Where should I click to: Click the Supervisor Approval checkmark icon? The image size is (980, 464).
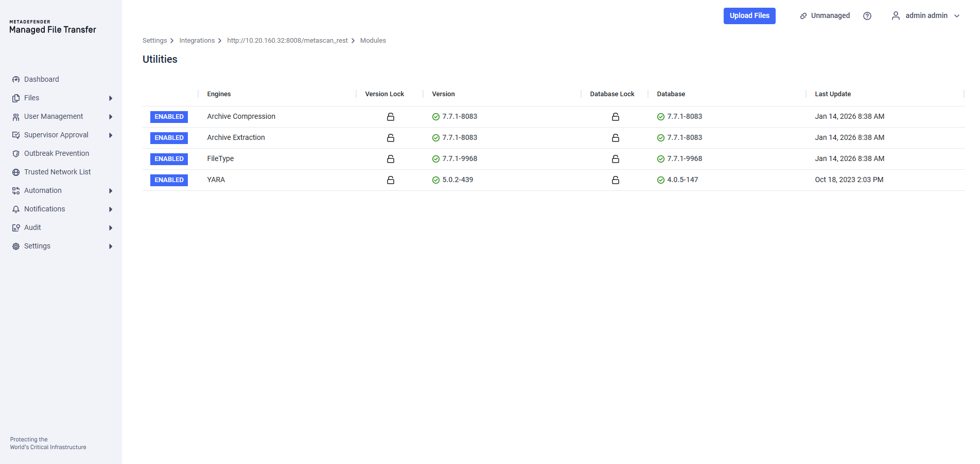pos(16,135)
